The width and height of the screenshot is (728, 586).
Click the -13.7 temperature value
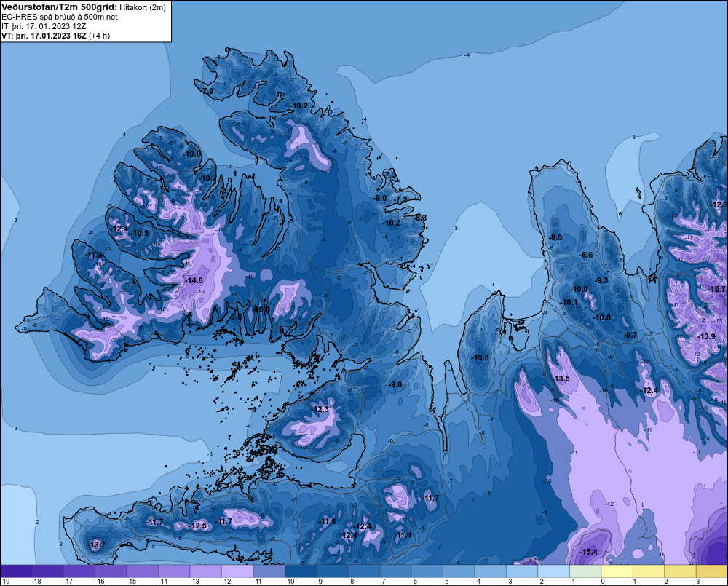[x=97, y=545]
